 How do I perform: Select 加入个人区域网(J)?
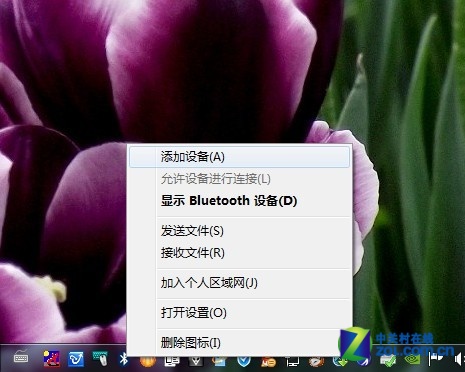pyautogui.click(x=239, y=283)
